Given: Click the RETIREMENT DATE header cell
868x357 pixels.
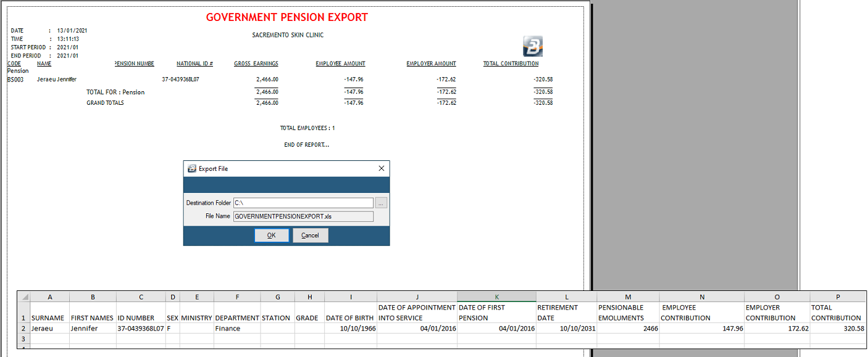Looking at the screenshot, I should (x=566, y=313).
